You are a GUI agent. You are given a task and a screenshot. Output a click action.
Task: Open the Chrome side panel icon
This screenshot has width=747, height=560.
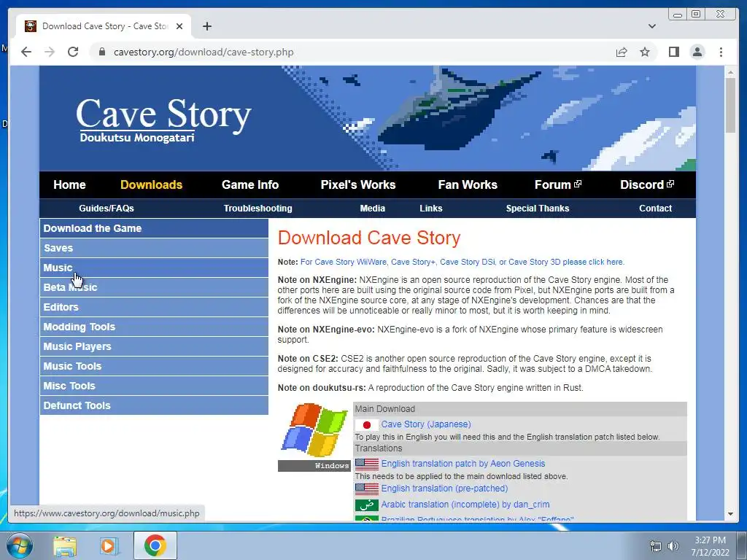(x=673, y=52)
